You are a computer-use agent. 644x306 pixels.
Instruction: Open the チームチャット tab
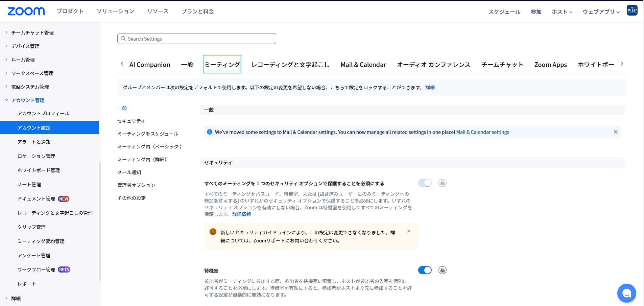pos(502,65)
